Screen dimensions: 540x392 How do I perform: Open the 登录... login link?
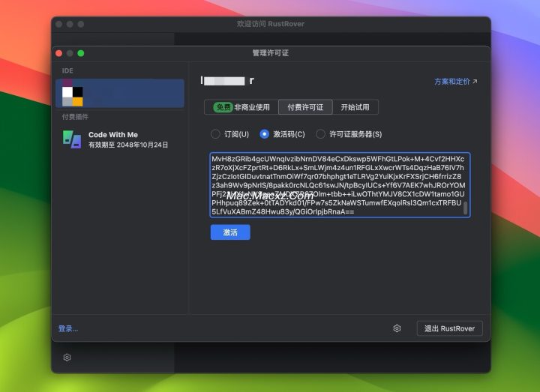tap(68, 329)
